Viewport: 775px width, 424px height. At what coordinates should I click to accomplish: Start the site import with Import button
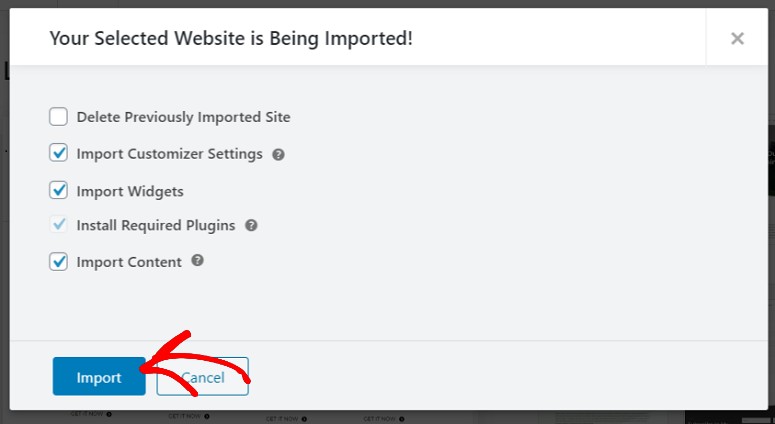[x=99, y=377]
